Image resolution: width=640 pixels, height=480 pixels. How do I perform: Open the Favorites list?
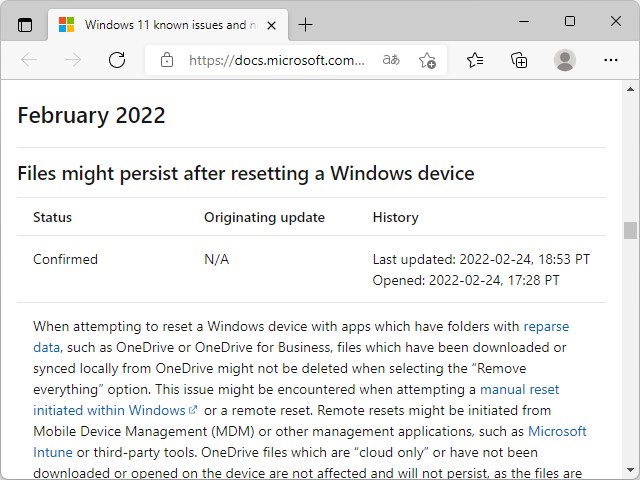tap(475, 60)
